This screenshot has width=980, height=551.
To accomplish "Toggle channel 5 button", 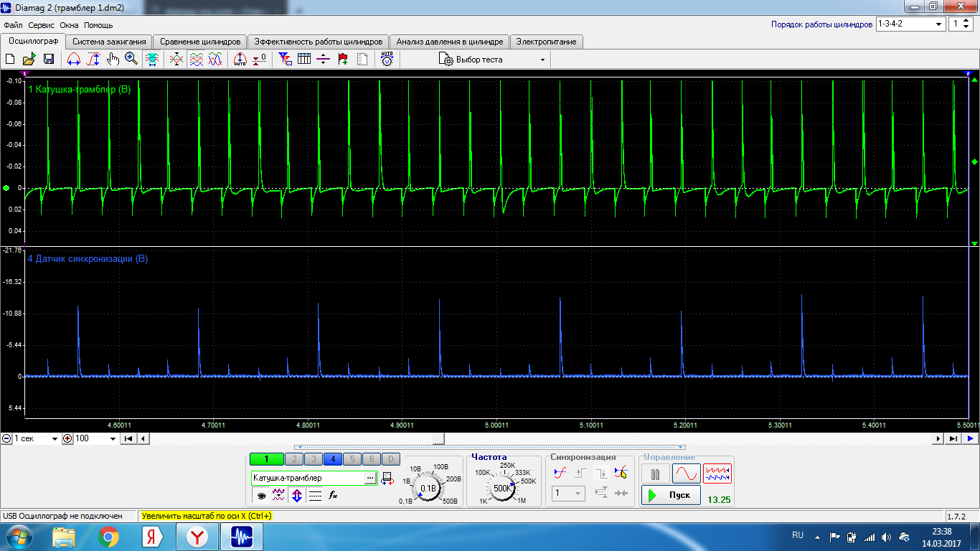I will click(x=352, y=459).
